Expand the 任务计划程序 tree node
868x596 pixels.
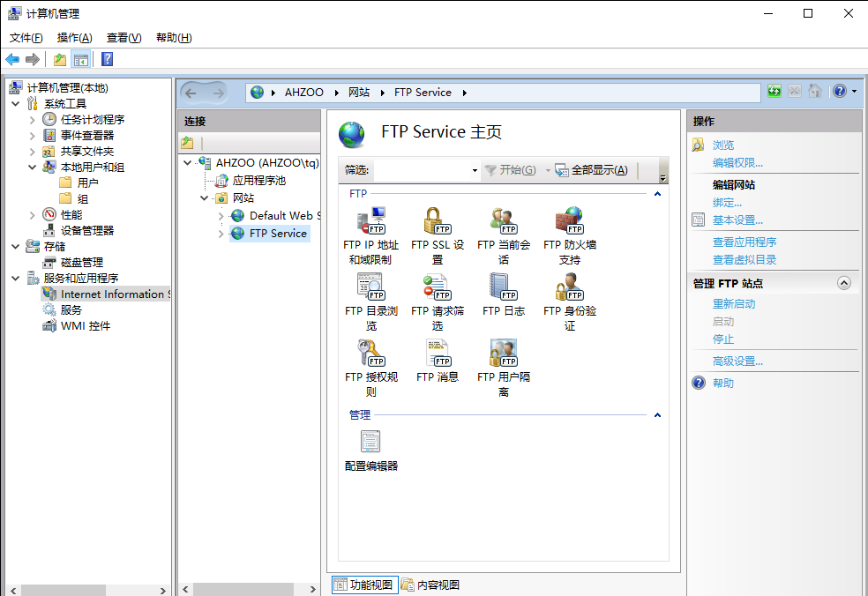click(32, 120)
